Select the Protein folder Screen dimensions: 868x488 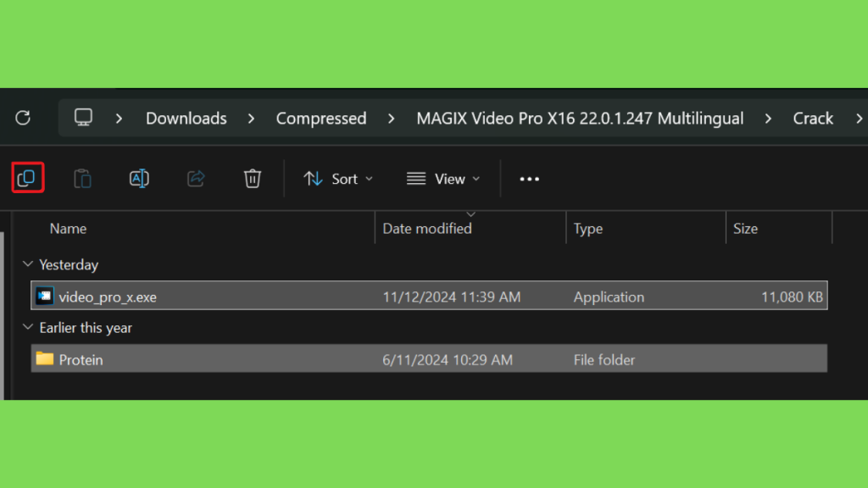click(x=429, y=358)
